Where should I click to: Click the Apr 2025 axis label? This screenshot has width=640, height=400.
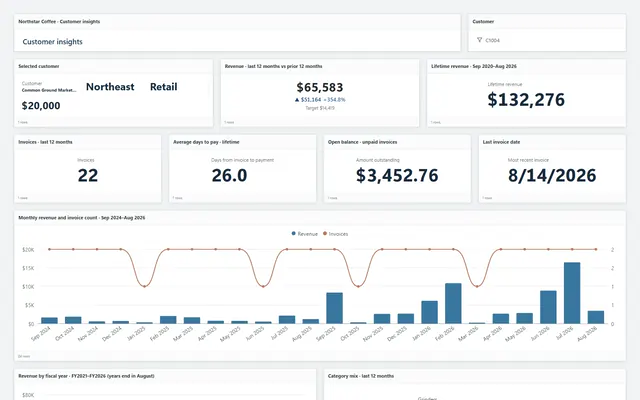coord(207,334)
